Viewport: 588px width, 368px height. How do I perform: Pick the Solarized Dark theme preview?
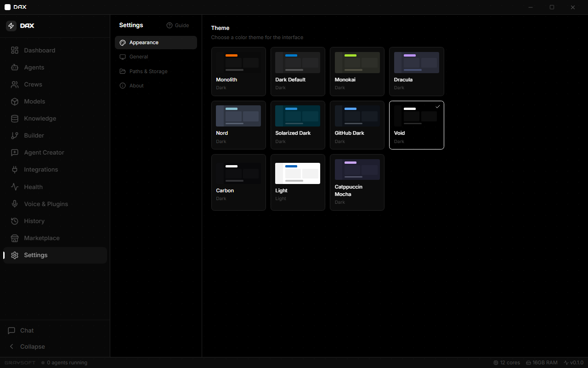click(x=298, y=116)
